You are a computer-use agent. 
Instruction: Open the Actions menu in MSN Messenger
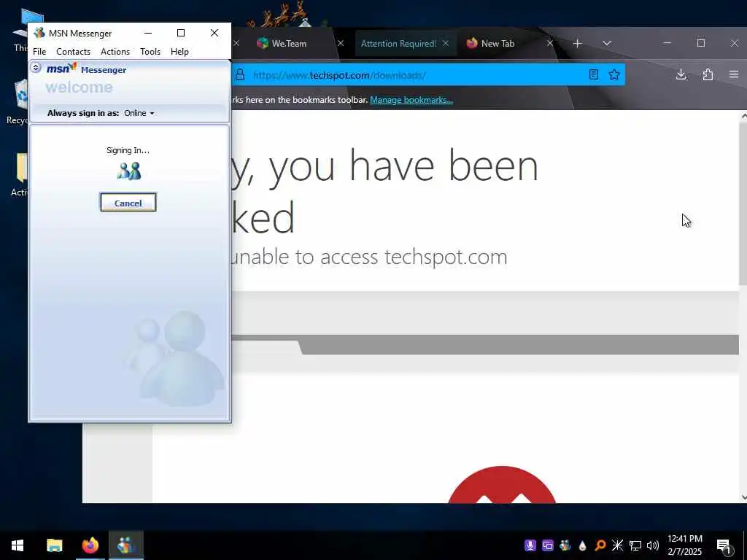click(x=115, y=52)
